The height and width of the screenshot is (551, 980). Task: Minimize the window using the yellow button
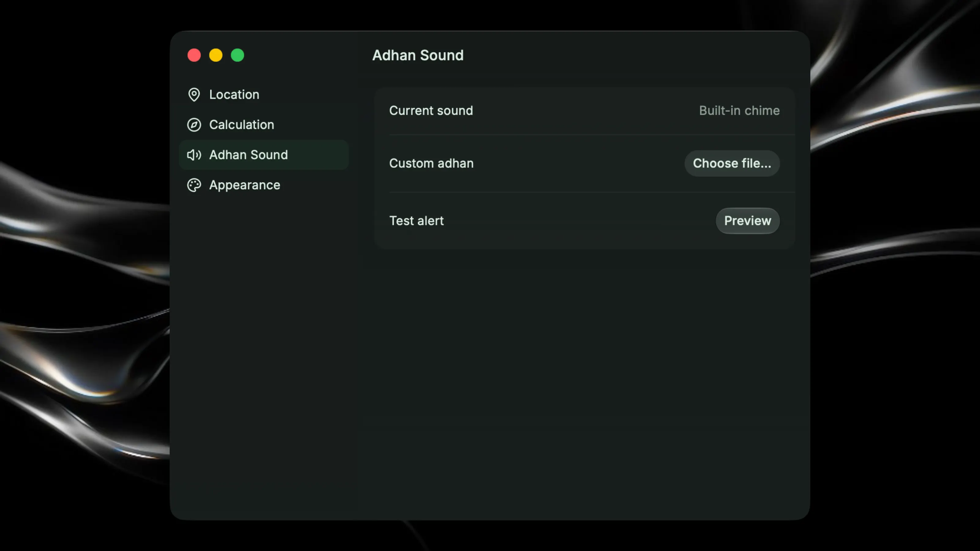point(216,55)
